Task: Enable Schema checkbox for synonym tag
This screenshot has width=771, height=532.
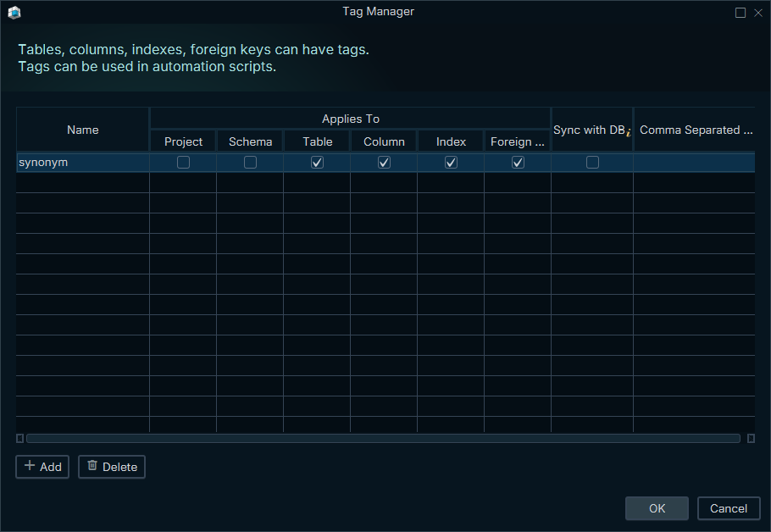Action: coord(250,163)
